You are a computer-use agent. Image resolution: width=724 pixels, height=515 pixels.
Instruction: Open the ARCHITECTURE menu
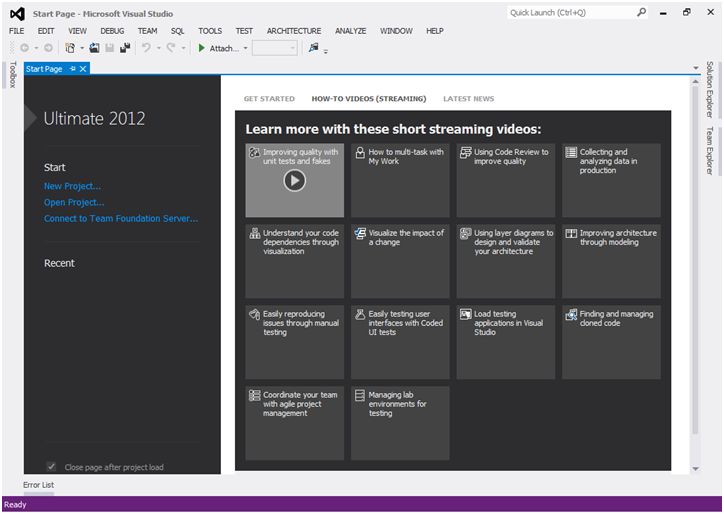pyautogui.click(x=294, y=31)
